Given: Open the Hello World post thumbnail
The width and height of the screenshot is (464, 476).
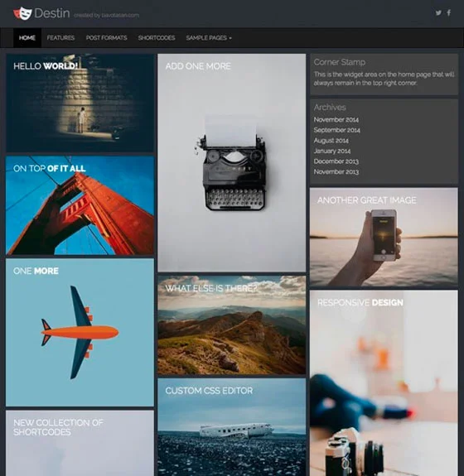Looking at the screenshot, I should click(x=80, y=103).
